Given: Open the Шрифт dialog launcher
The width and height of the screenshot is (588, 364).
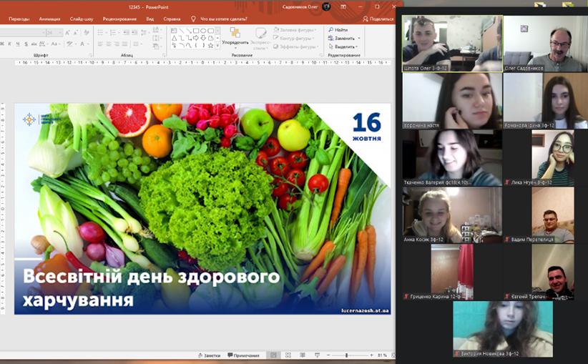Looking at the screenshot, I should click(90, 55).
